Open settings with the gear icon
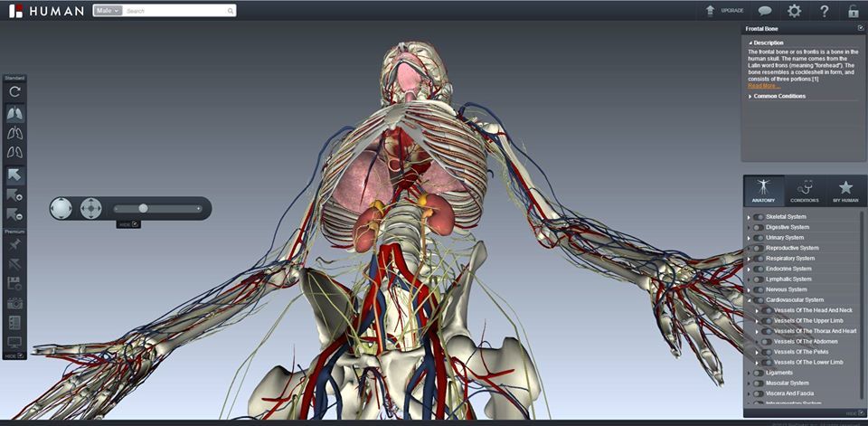 [x=794, y=11]
